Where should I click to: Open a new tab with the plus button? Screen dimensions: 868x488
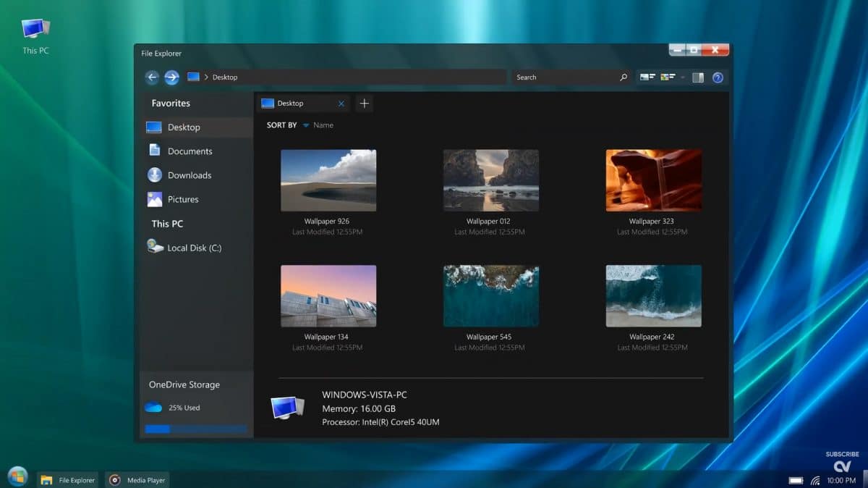pos(364,103)
